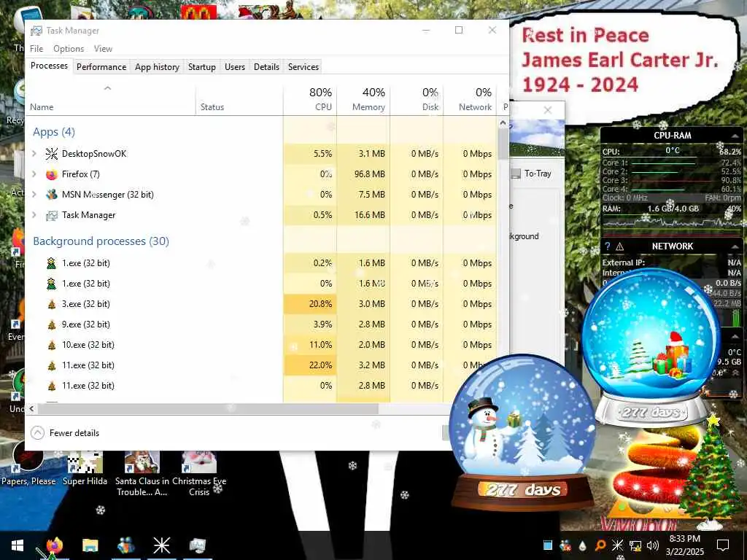Viewport: 747px width, 560px height.
Task: Click the scroll-up arrow of process list
Action: (x=503, y=122)
